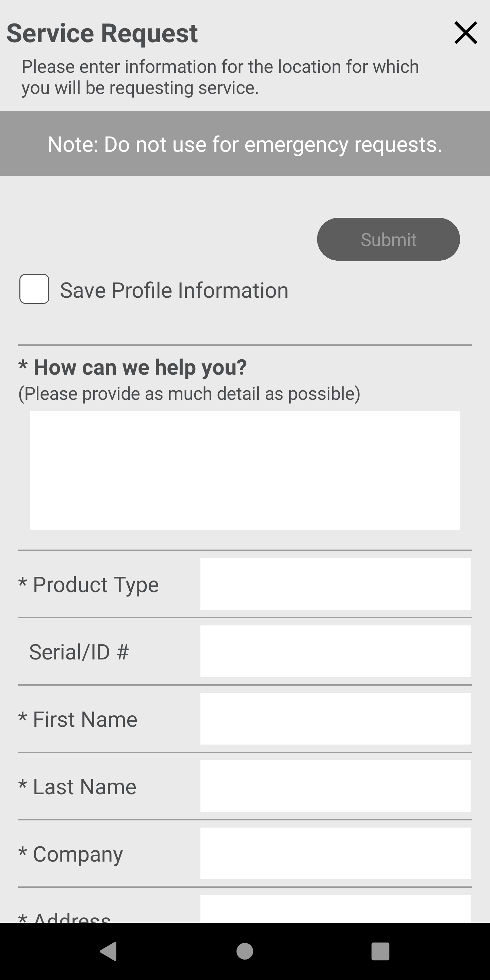Click the Last Name input field
490x980 pixels.
(x=335, y=786)
